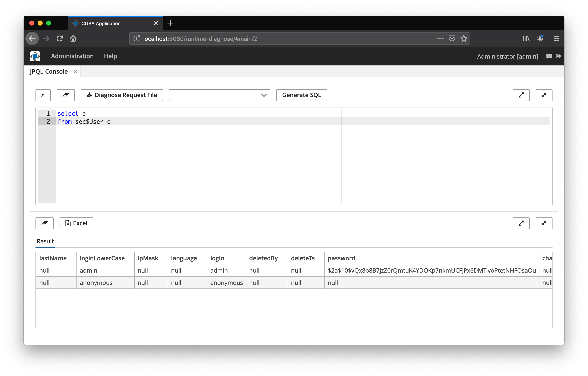
Task: Collapse the results panel
Action: coord(544,223)
